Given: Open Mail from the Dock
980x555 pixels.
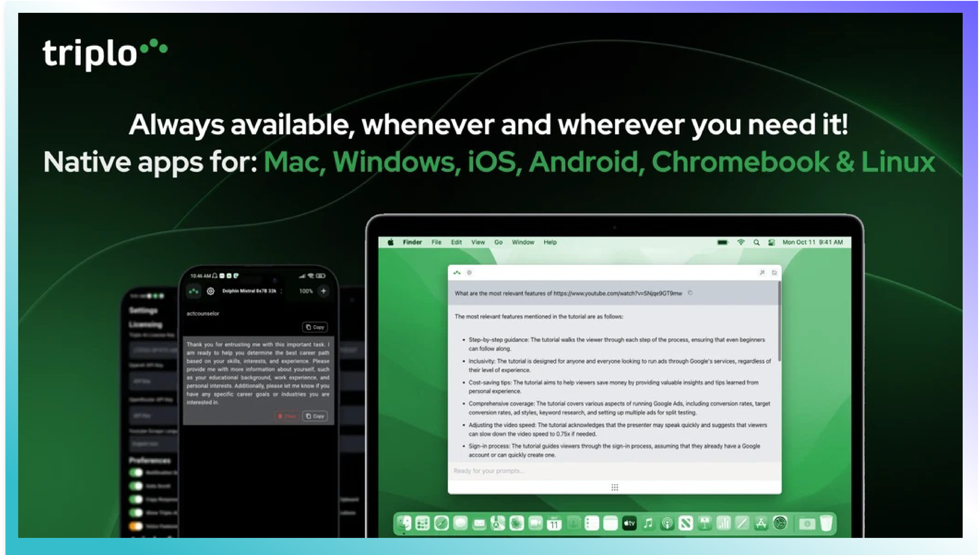Looking at the screenshot, I should click(479, 524).
